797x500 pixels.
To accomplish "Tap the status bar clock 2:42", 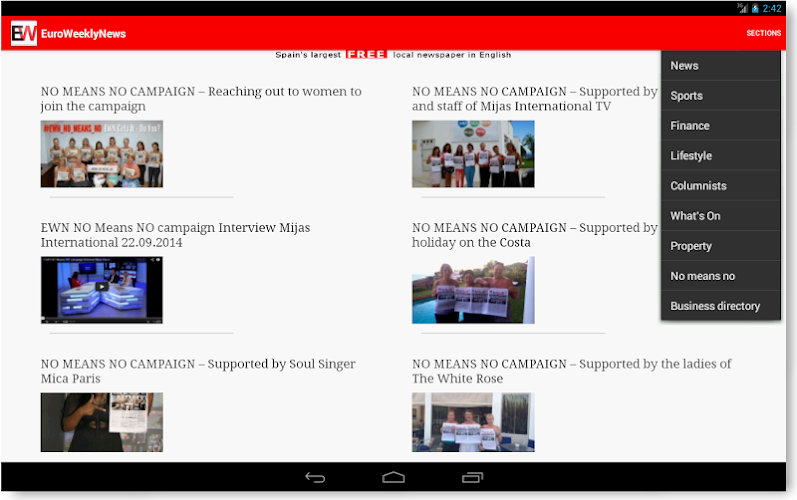I will point(772,8).
